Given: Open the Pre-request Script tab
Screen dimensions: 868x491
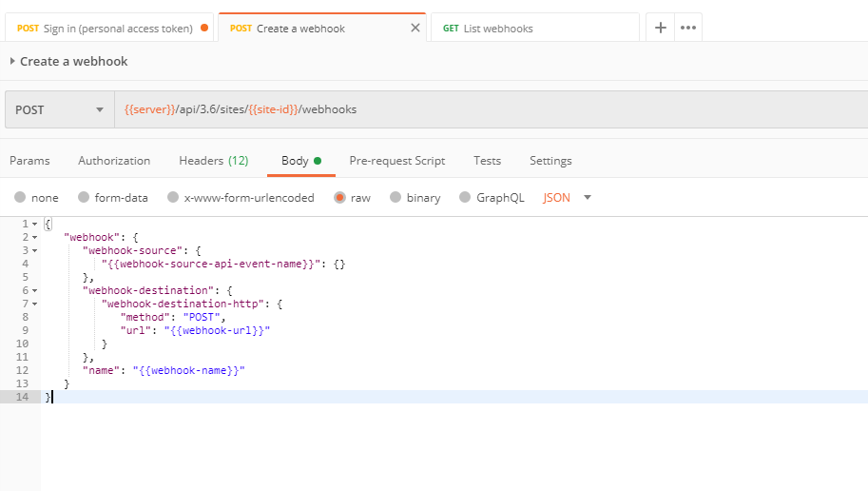Looking at the screenshot, I should [396, 161].
